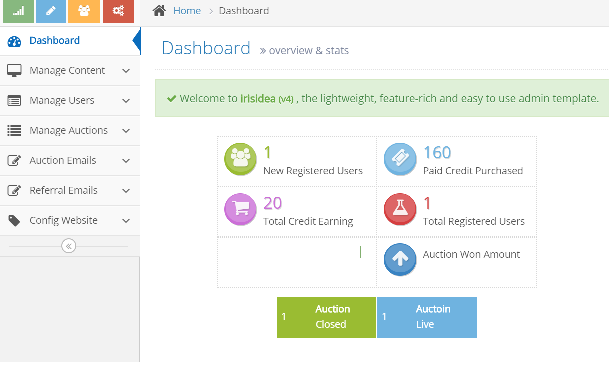Viewport: 610px width, 368px height.
Task: Click the purple cart Total Credit Earning icon
Action: click(x=240, y=209)
